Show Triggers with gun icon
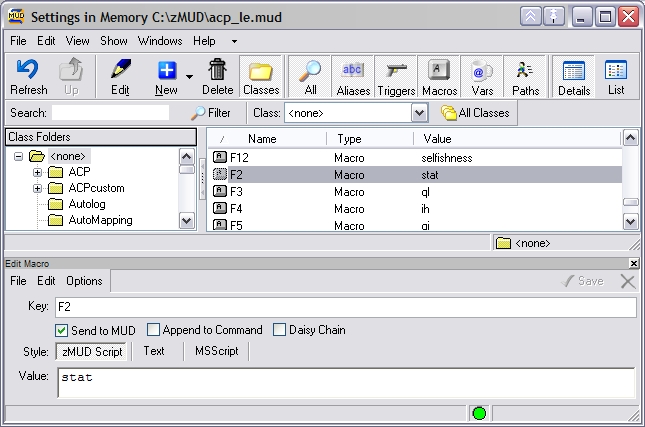This screenshot has width=645, height=427. tap(396, 77)
